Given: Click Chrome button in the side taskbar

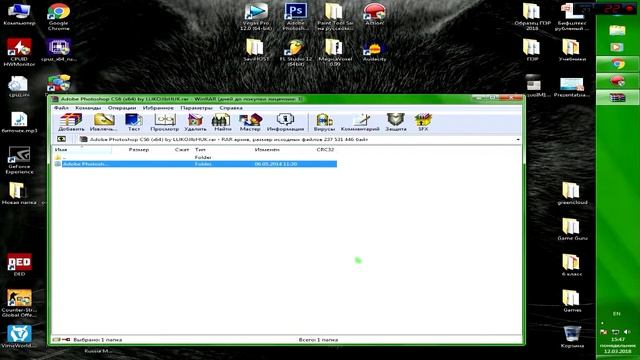Looking at the screenshot, I should point(617,64).
